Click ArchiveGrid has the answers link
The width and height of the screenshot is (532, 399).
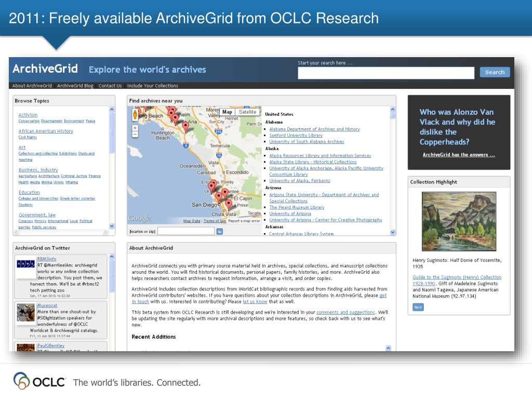[459, 155]
